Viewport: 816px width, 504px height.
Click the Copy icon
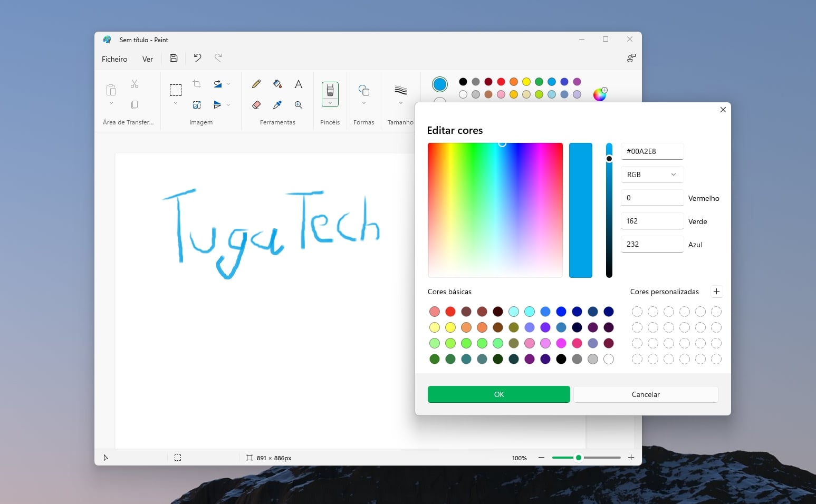tap(135, 105)
